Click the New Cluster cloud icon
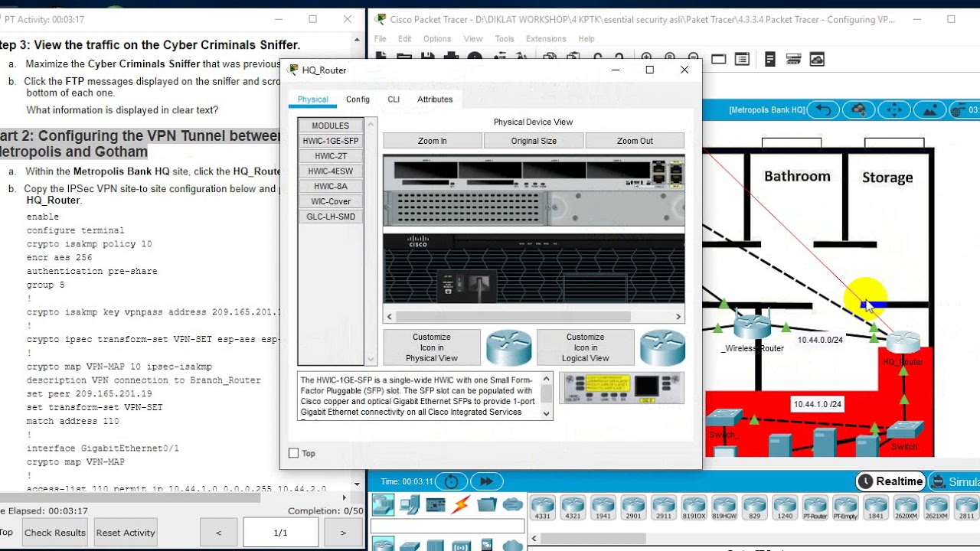This screenshot has width=980, height=551. [858, 110]
